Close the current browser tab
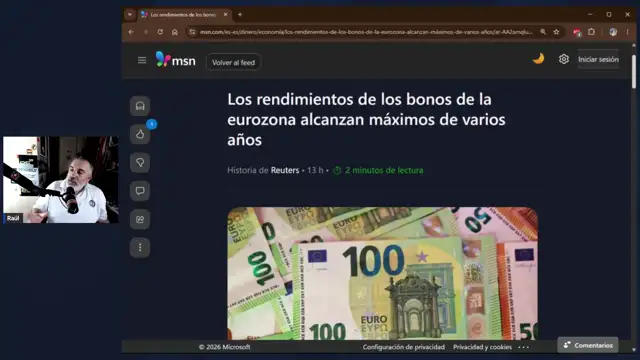Screen dimensions: 640x360 pos(225,15)
